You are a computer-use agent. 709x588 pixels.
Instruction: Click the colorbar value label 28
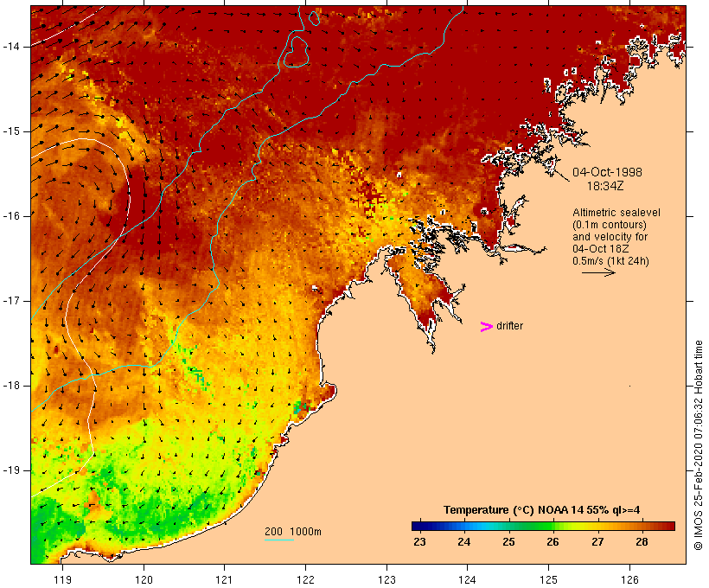coord(642,541)
